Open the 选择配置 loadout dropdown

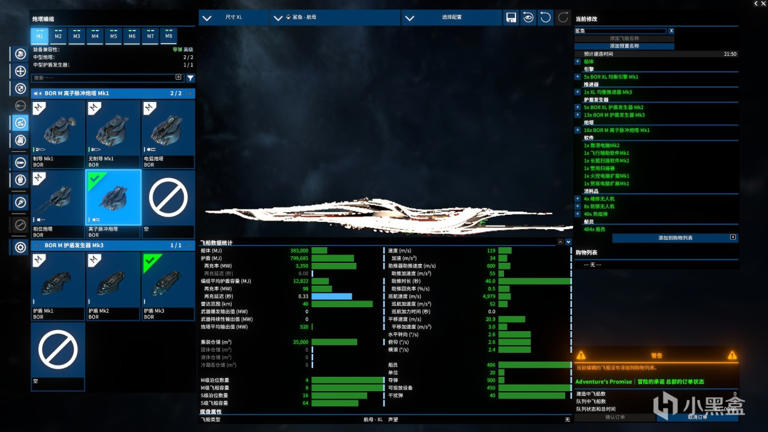[450, 18]
